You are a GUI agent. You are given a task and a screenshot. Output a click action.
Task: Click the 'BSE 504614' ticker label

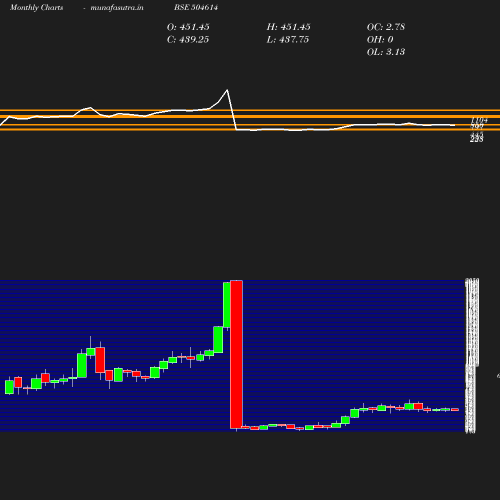click(x=196, y=7)
